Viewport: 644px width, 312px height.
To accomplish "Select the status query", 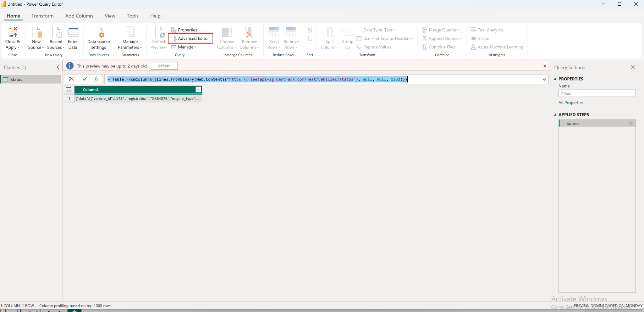I will pyautogui.click(x=31, y=79).
